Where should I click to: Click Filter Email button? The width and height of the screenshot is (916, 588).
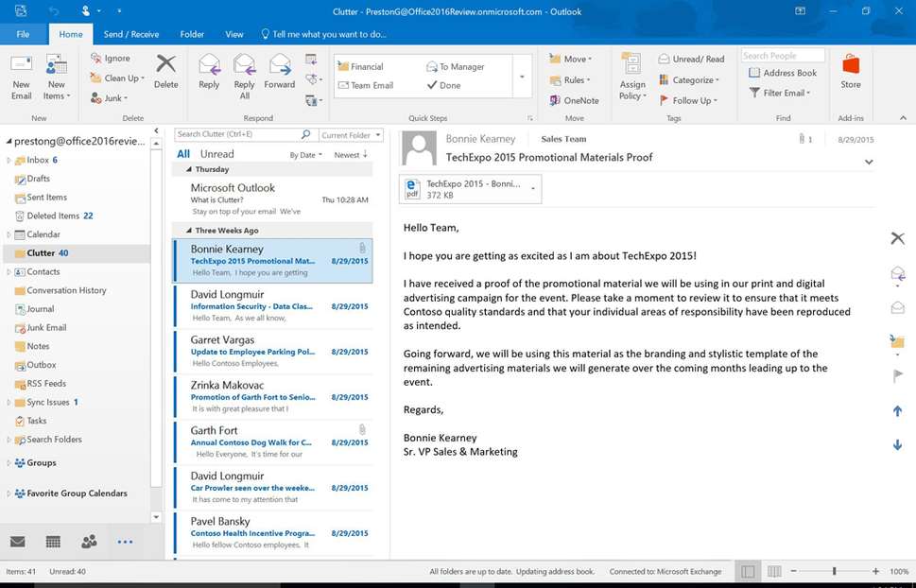(x=780, y=93)
